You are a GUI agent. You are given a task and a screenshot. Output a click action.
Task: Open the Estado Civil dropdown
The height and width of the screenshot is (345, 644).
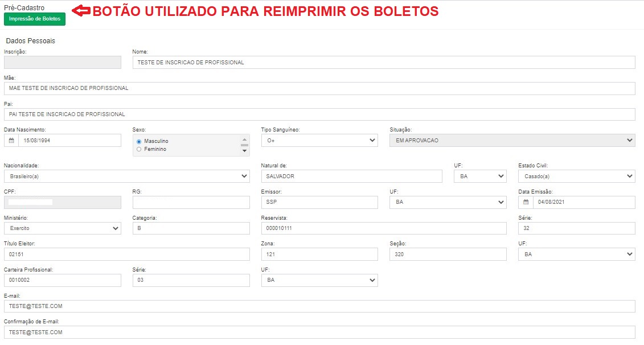pyautogui.click(x=577, y=176)
